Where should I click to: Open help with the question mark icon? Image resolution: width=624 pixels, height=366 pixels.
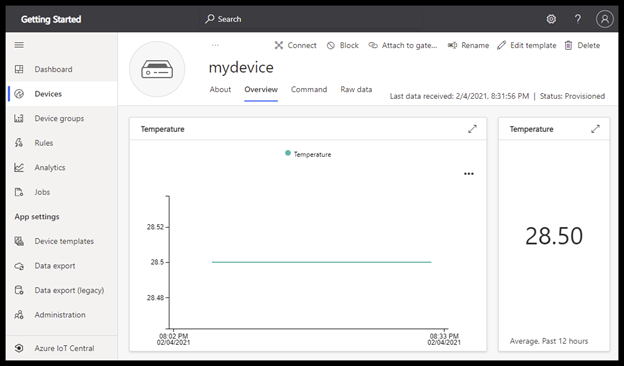pos(578,19)
